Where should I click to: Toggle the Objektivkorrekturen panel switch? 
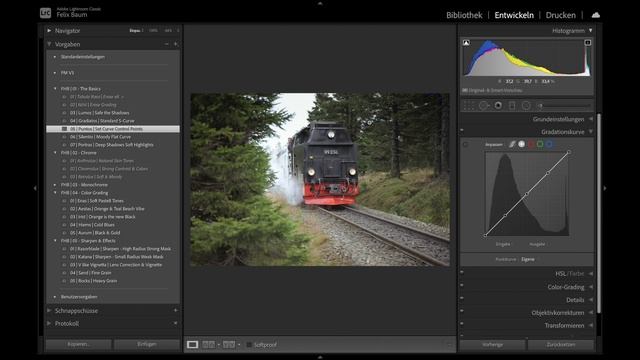[462, 311]
